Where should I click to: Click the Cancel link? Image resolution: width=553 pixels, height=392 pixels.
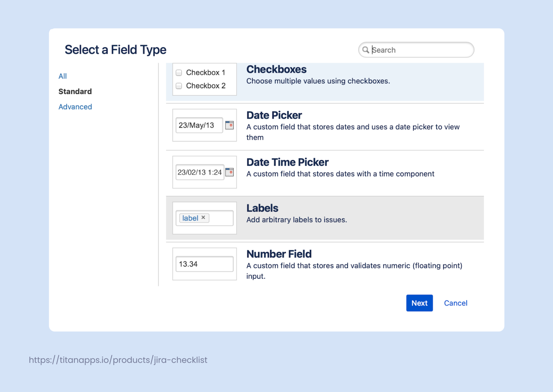coord(456,303)
